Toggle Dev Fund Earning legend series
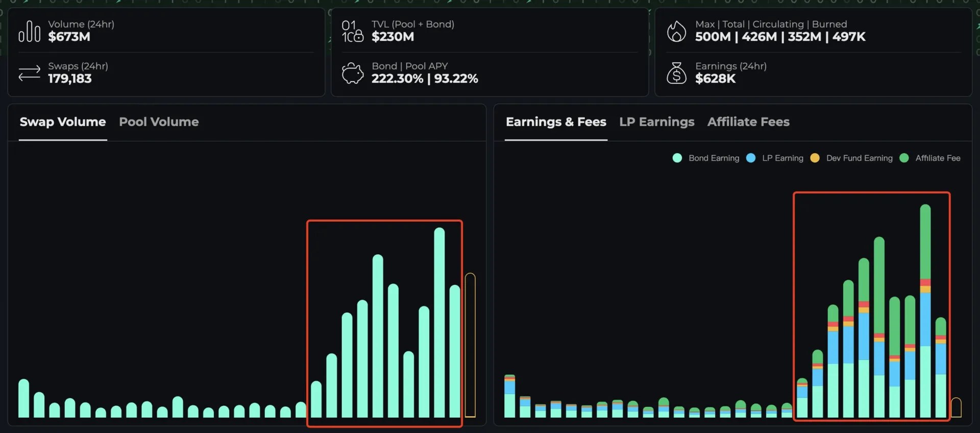 coord(859,158)
